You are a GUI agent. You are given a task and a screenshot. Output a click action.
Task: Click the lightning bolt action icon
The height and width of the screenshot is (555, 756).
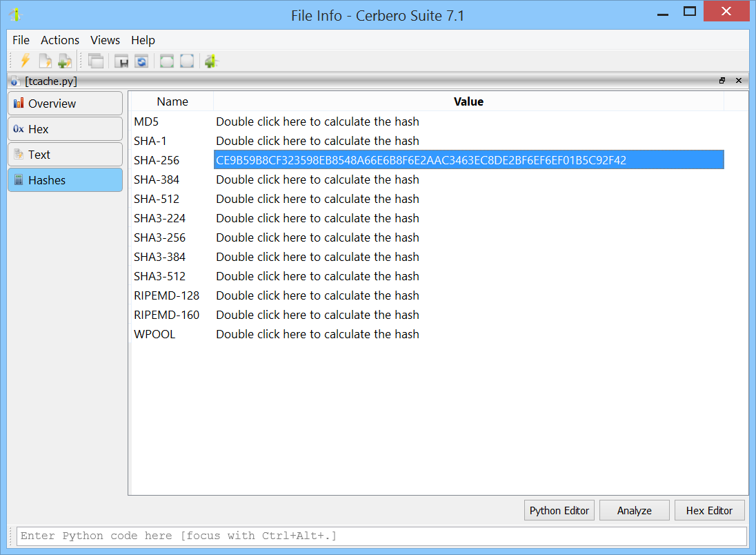pos(25,61)
